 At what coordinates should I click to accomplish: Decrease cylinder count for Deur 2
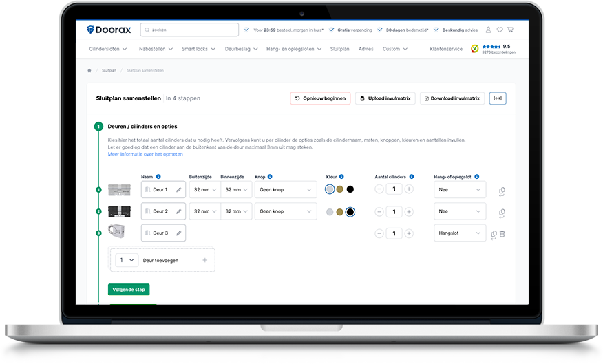tap(379, 212)
